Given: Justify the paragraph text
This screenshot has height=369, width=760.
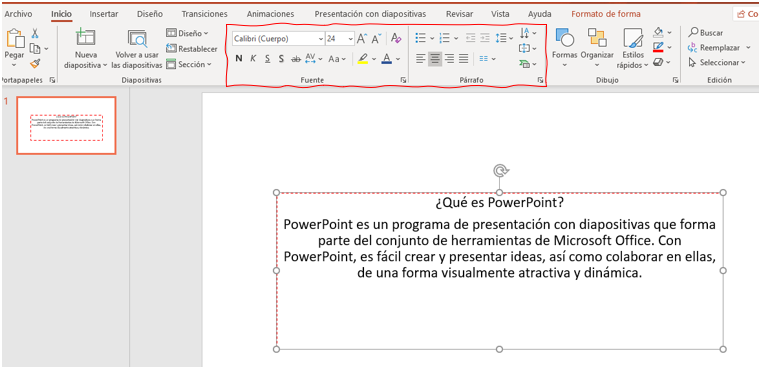Looking at the screenshot, I should (464, 59).
